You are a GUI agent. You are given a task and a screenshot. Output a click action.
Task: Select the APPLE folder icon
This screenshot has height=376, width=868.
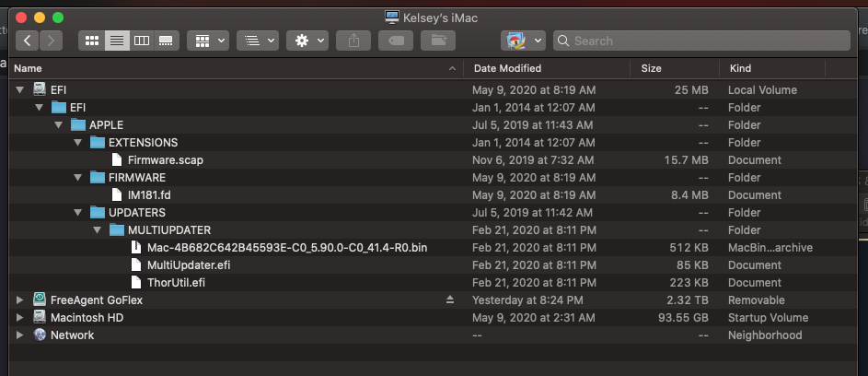[78, 124]
